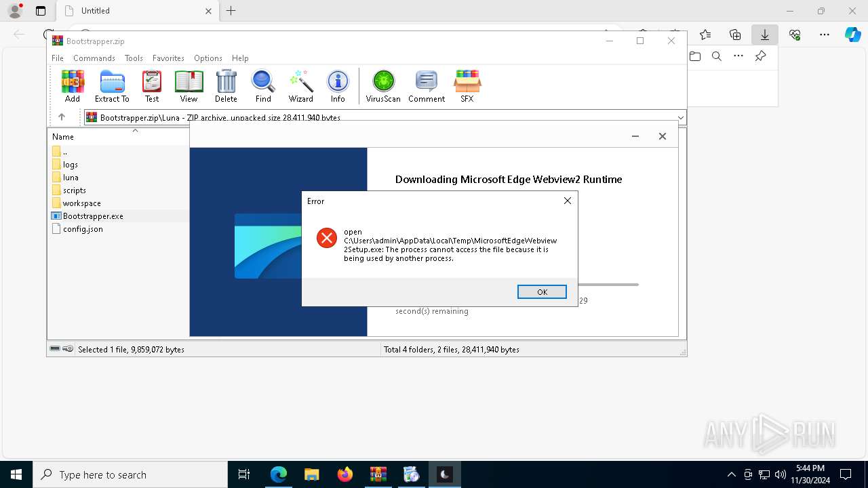Open Task View on the taskbar
Viewport: 868px width, 488px height.
coord(244,474)
